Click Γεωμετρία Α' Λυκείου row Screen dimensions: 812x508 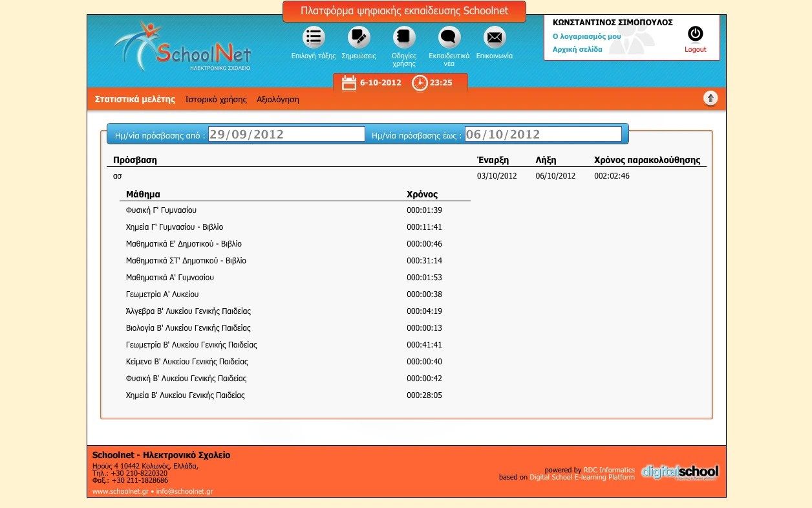click(x=295, y=294)
